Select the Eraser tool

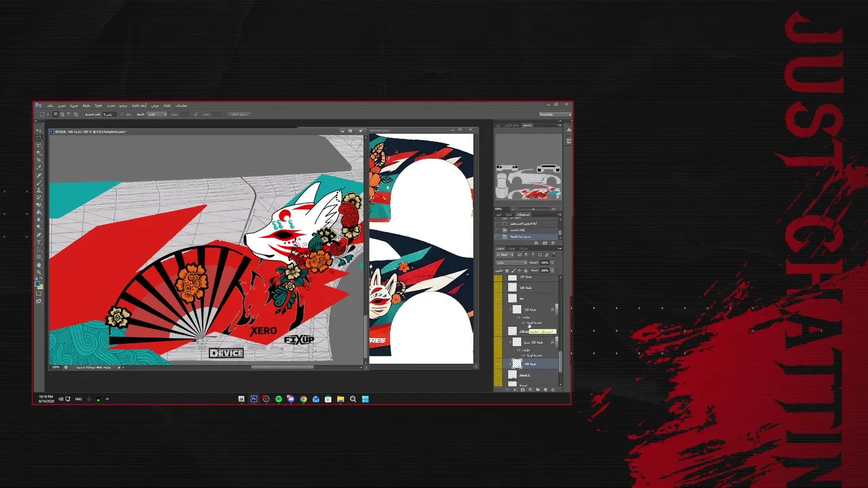(x=39, y=205)
